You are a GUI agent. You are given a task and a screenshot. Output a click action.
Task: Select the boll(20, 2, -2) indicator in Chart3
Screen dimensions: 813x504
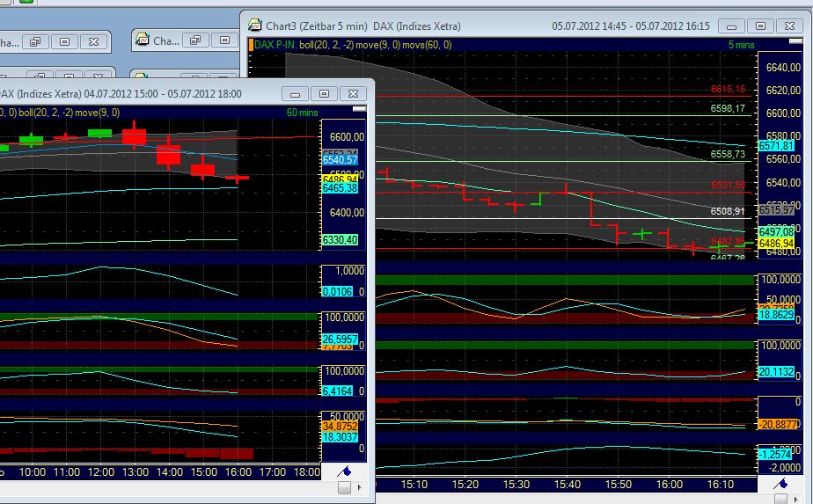pos(326,45)
